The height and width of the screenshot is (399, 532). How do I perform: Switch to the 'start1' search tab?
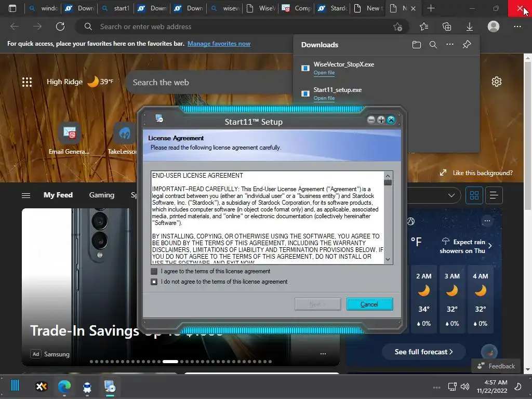click(116, 8)
